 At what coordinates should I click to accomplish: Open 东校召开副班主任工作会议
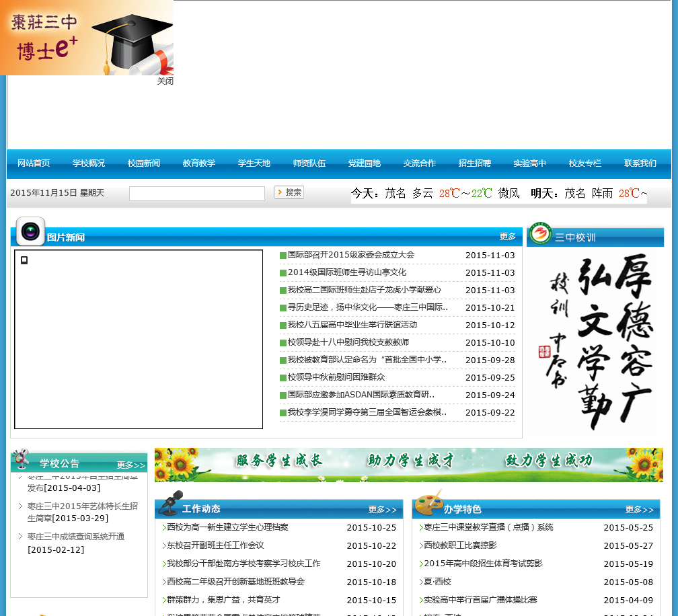215,545
